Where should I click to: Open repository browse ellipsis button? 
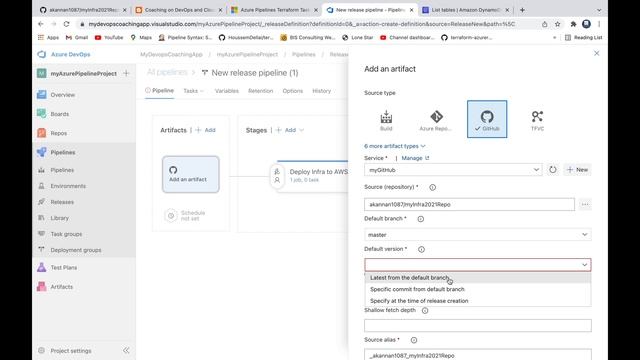coord(585,204)
